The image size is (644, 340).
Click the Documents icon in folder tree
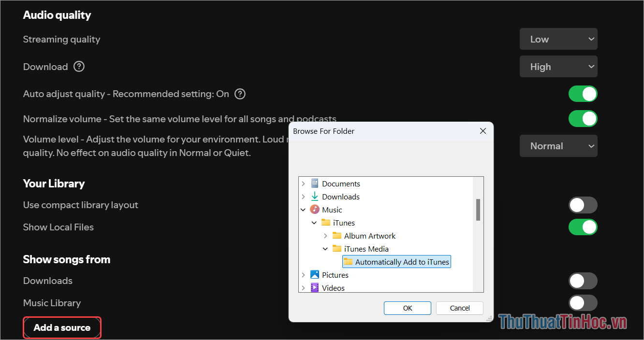tap(315, 184)
